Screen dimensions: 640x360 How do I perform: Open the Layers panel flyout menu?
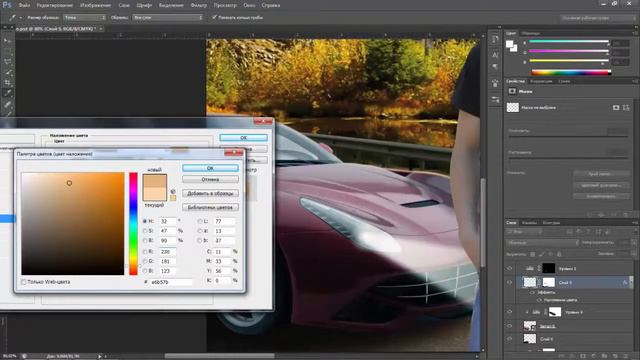pos(635,223)
